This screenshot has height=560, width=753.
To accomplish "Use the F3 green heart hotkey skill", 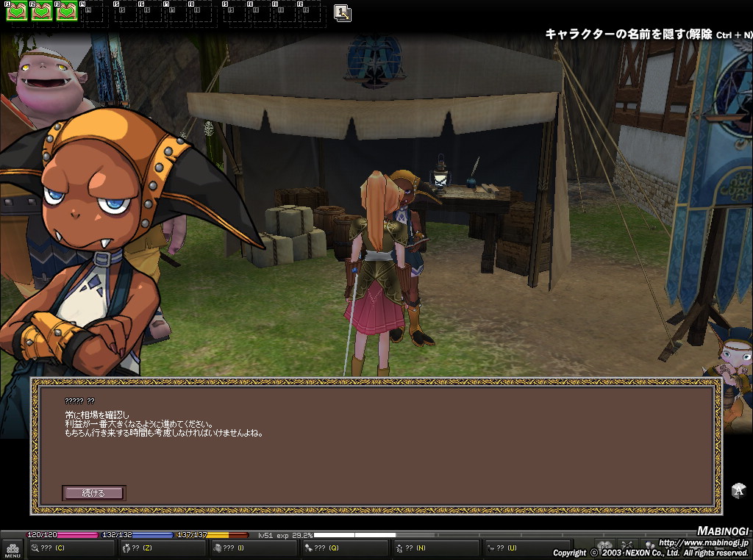I will 67,12.
